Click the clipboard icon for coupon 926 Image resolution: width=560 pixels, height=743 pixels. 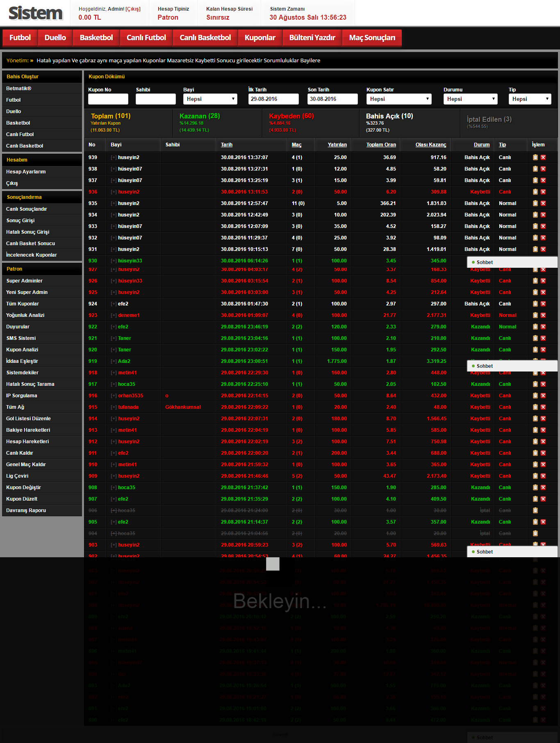[535, 281]
